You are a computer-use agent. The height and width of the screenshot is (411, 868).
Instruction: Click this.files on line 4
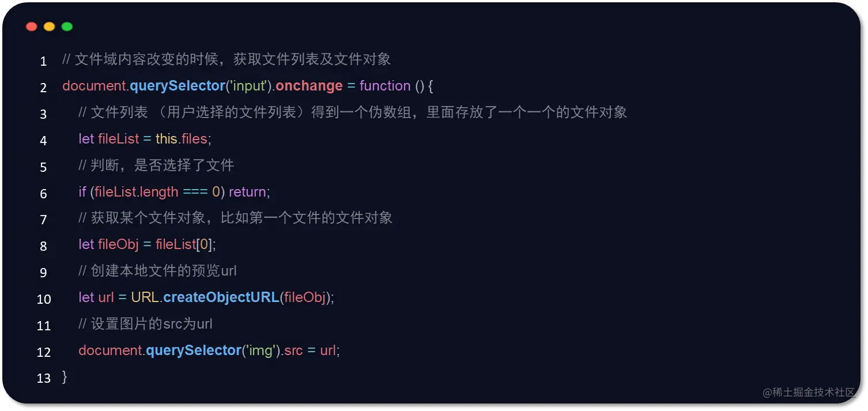[182, 139]
